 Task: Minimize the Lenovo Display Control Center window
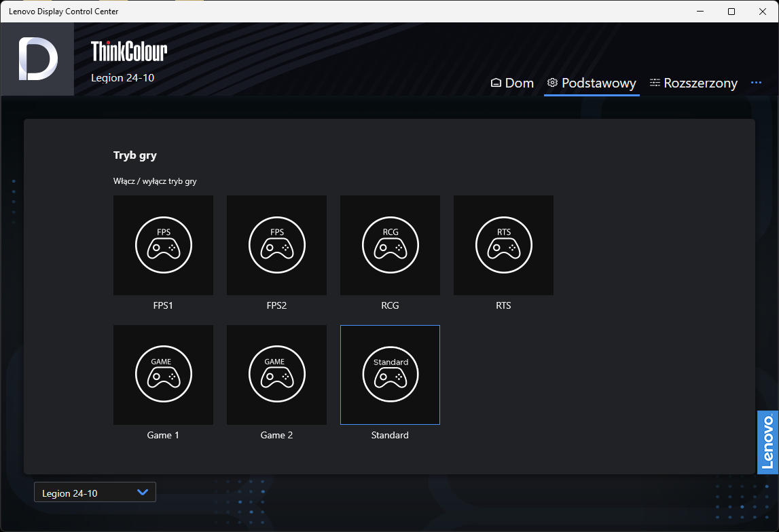(x=700, y=12)
